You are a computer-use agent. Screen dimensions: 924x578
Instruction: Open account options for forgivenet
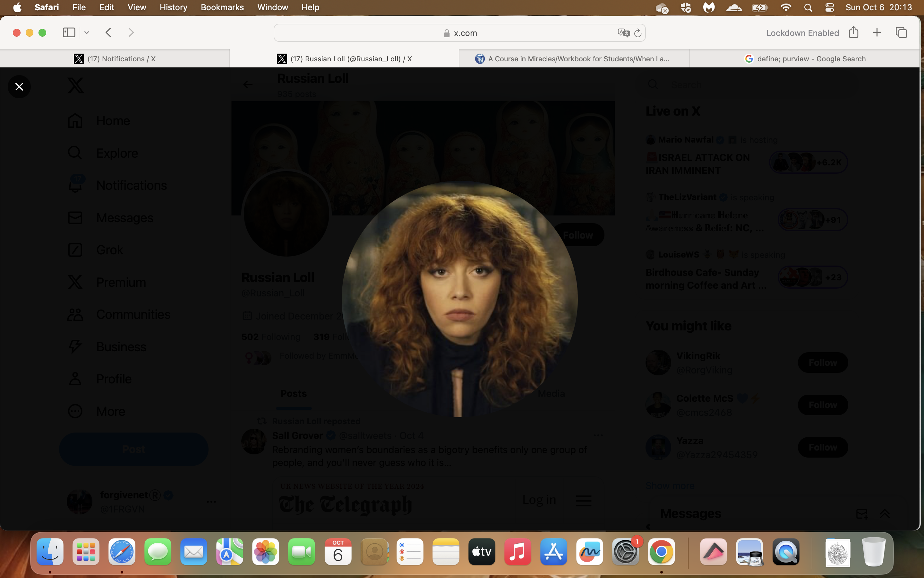(211, 502)
